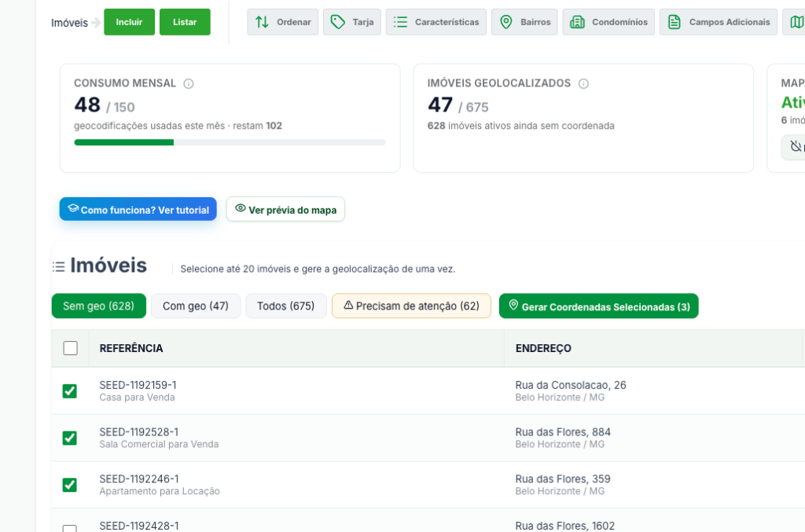Click the graduation cap tutorial icon
The height and width of the screenshot is (532, 805).
tap(73, 208)
